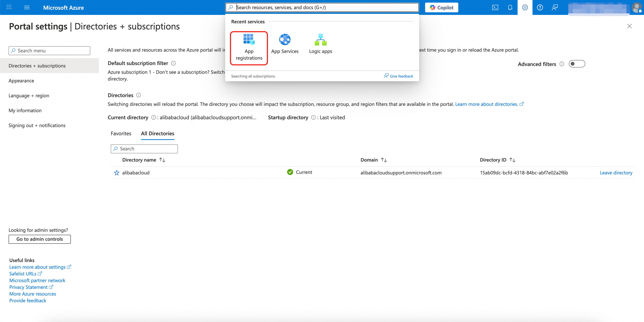644x322 pixels.
Task: Favorite the alibabacloud directory star
Action: click(x=117, y=173)
